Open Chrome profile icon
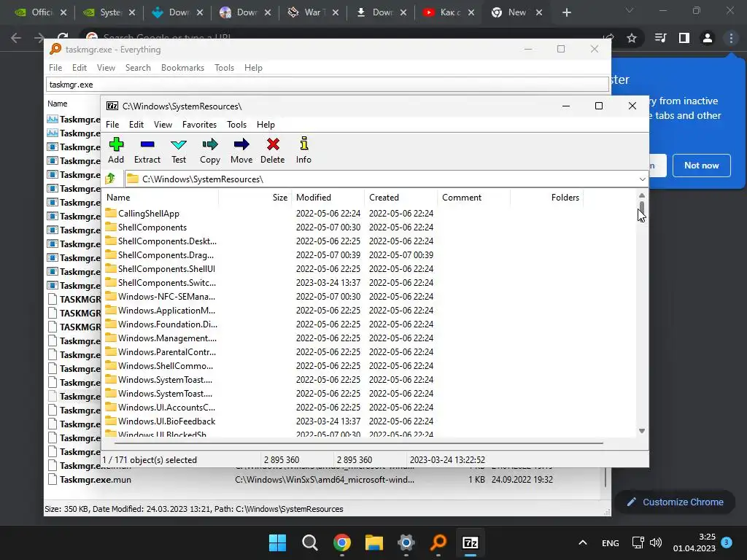 tap(708, 38)
